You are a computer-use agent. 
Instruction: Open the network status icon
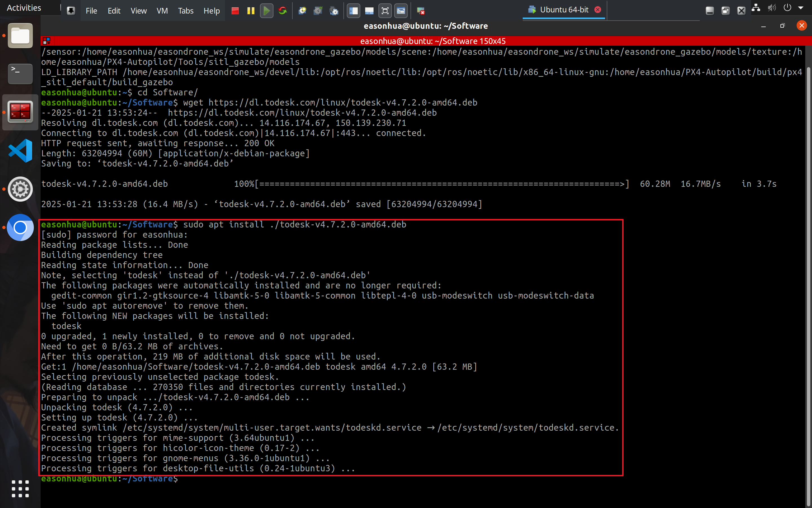pos(756,8)
